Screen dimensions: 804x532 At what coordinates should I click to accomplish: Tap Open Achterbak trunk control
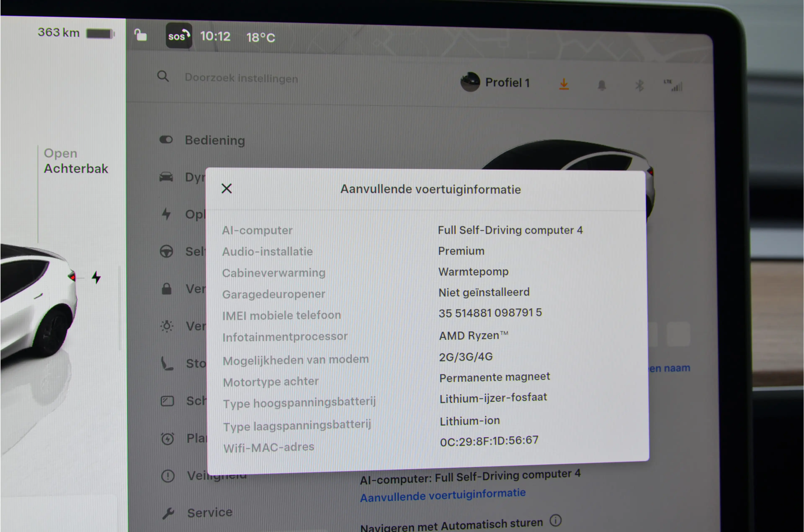(x=76, y=161)
